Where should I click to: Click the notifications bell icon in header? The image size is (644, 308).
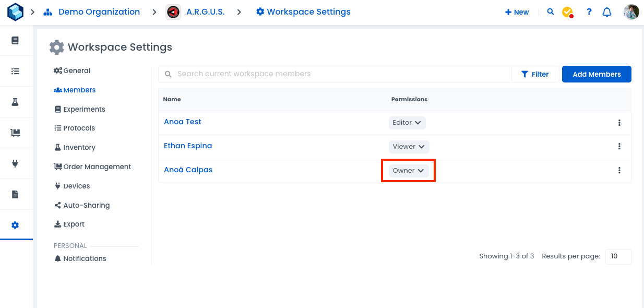point(607,12)
